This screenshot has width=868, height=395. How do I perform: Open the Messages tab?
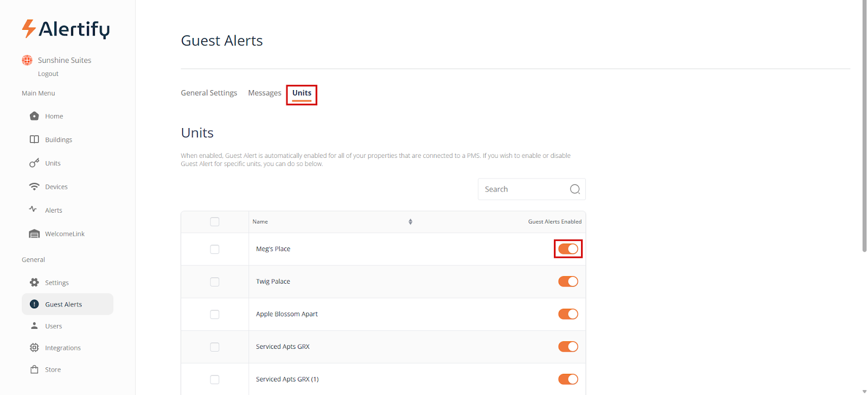[264, 93]
